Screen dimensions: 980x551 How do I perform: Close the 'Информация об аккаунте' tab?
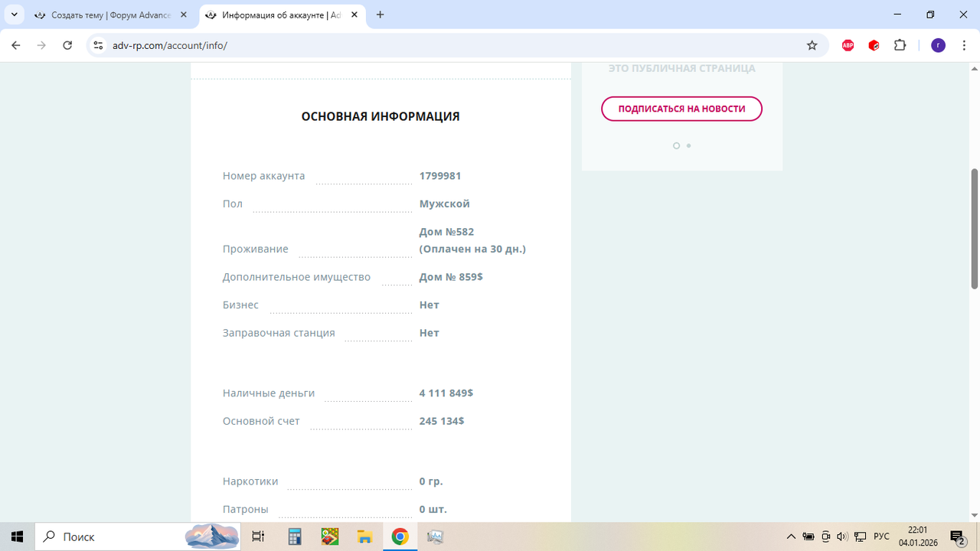pyautogui.click(x=354, y=15)
